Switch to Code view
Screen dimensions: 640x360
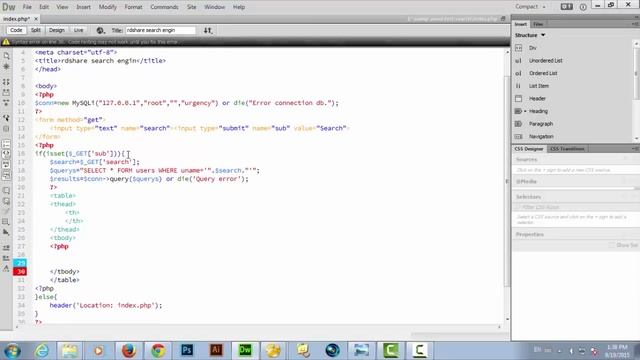point(16,30)
